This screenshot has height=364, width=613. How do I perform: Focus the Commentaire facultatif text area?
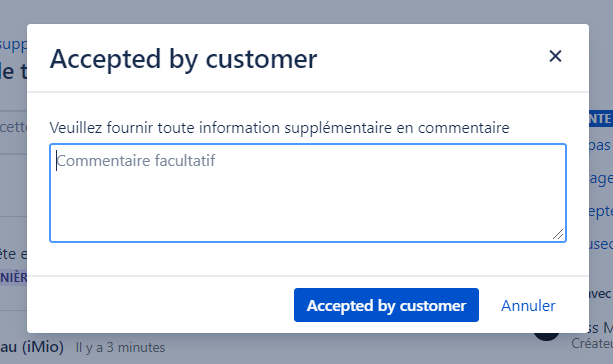pyautogui.click(x=308, y=193)
